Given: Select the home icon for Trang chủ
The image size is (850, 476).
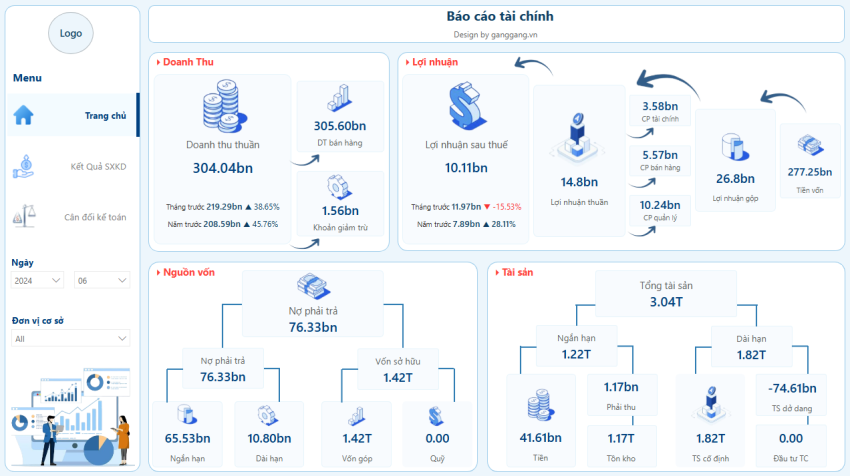Looking at the screenshot, I should point(23,115).
